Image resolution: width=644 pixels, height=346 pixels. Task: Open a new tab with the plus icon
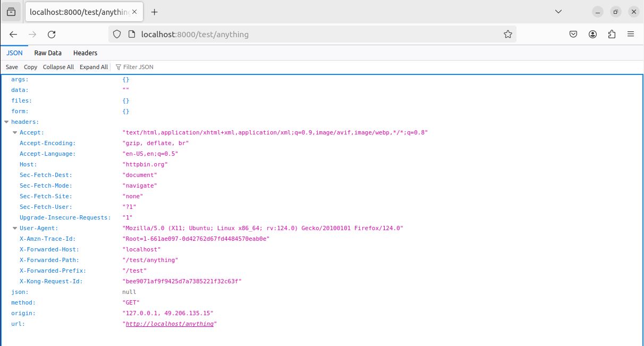pos(154,12)
